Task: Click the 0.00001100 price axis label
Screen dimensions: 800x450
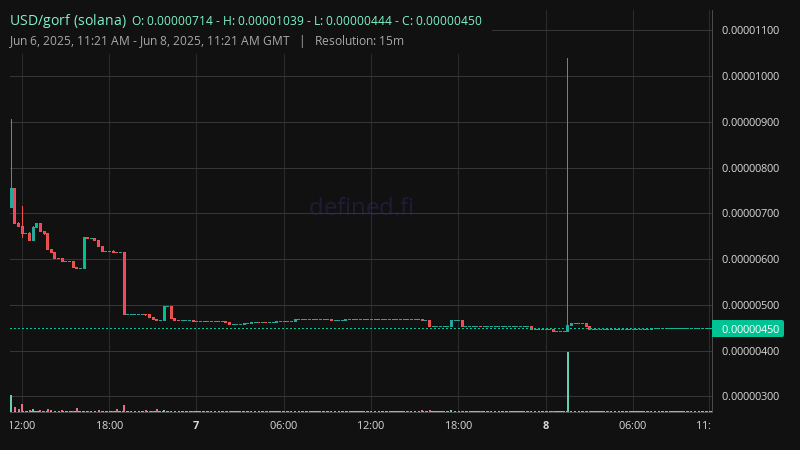Action: tap(751, 31)
